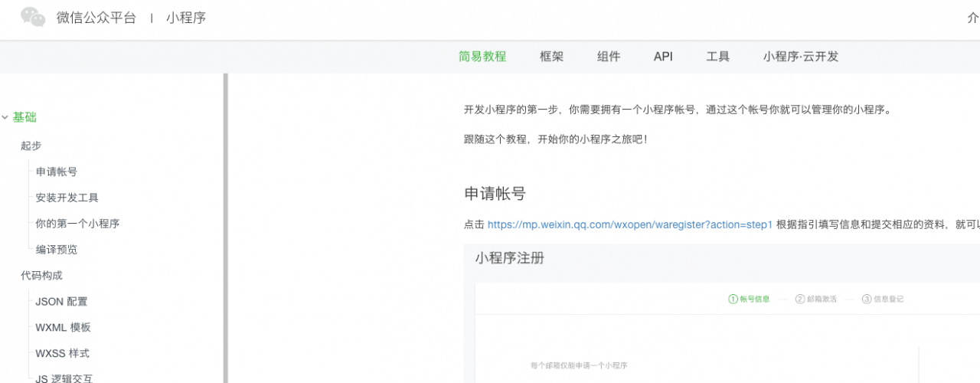Open WXML 模板 sidebar entry
The width and height of the screenshot is (980, 383).
click(63, 328)
